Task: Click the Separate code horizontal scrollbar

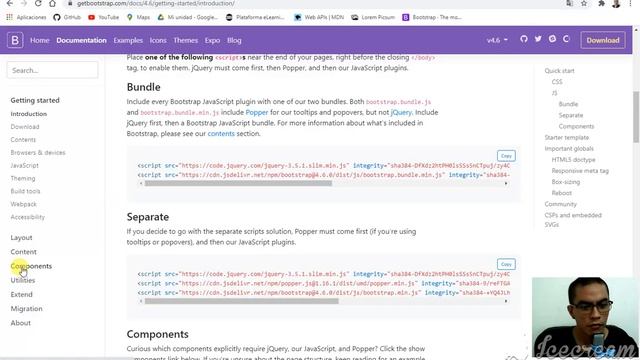Action: 242,301
